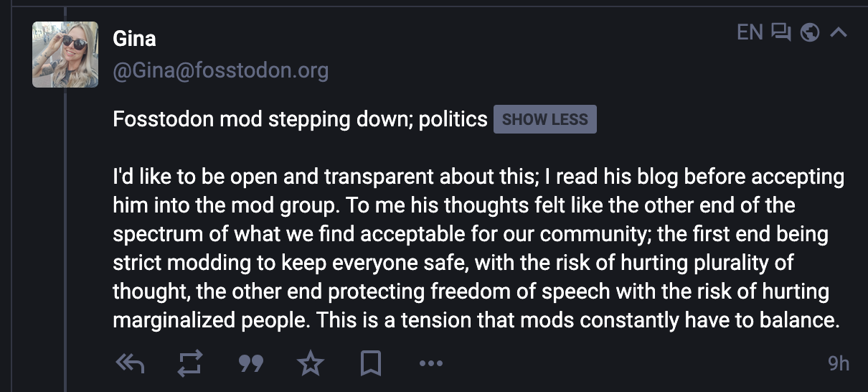Toggle the SHOW LESS content warning button
The image size is (868, 392).
coord(545,120)
